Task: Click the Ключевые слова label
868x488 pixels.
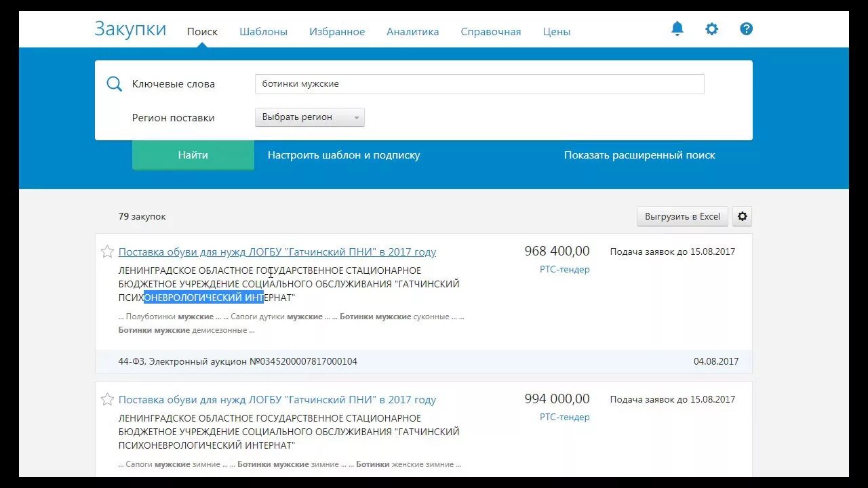Action: point(173,84)
